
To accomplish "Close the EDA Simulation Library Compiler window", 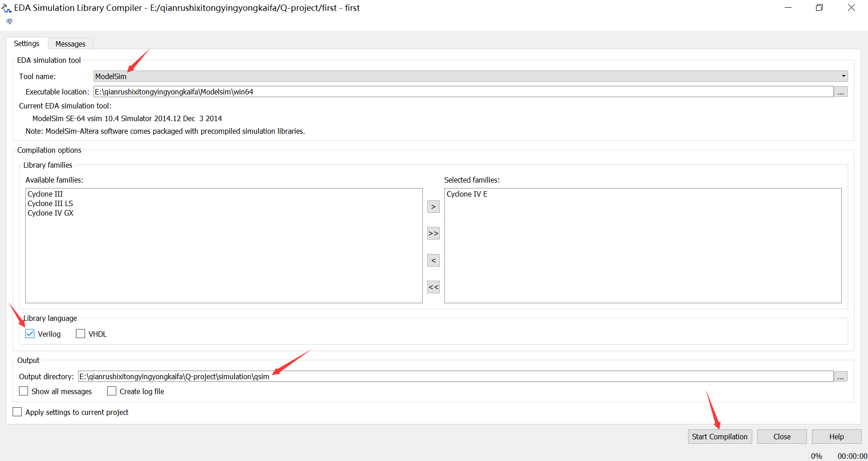I will 851,8.
